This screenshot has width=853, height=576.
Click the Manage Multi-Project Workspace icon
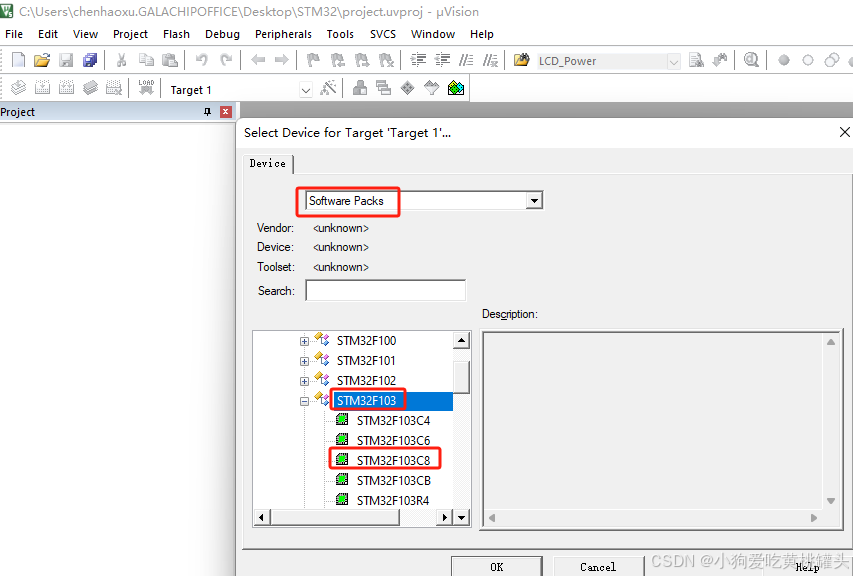click(384, 88)
